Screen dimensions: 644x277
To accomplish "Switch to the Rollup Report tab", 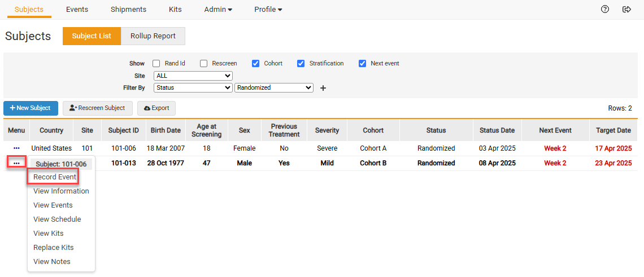I will (153, 36).
